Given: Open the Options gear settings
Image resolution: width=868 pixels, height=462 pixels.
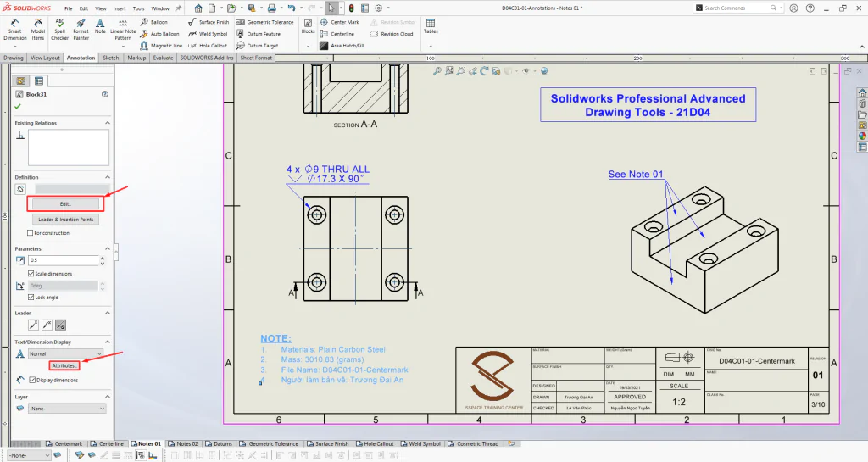Looking at the screenshot, I should tap(379, 8).
